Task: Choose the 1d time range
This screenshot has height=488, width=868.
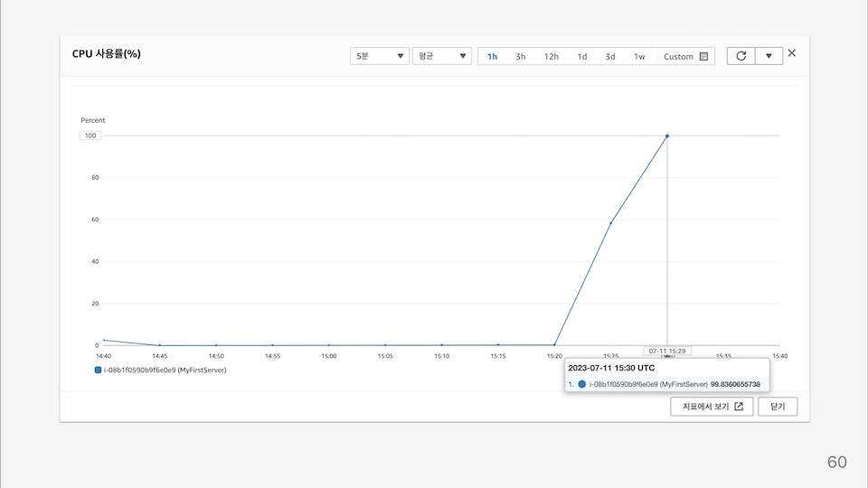Action: (582, 56)
